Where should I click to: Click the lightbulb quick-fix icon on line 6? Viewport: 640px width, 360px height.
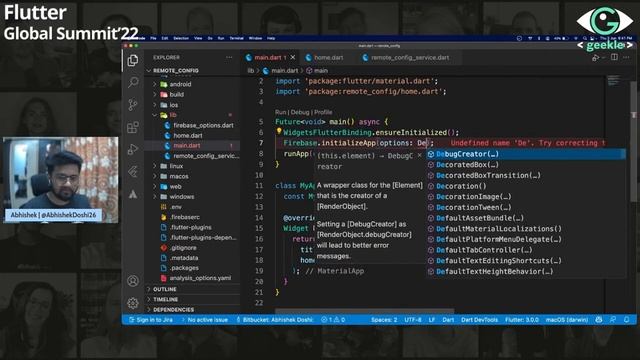pos(279,131)
